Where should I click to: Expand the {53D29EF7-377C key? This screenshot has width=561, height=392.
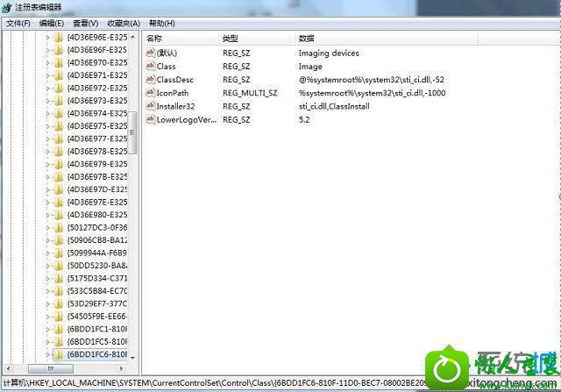[x=48, y=304]
